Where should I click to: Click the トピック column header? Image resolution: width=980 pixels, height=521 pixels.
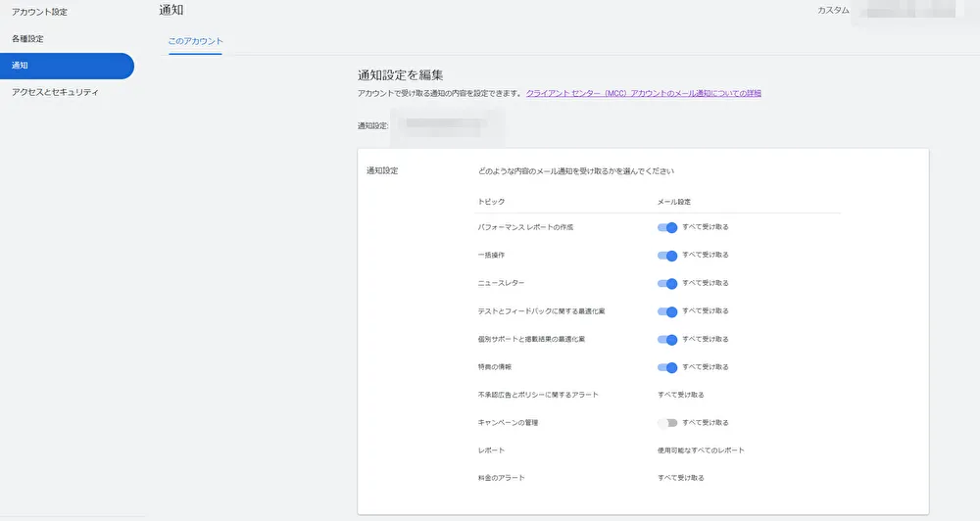pyautogui.click(x=491, y=201)
